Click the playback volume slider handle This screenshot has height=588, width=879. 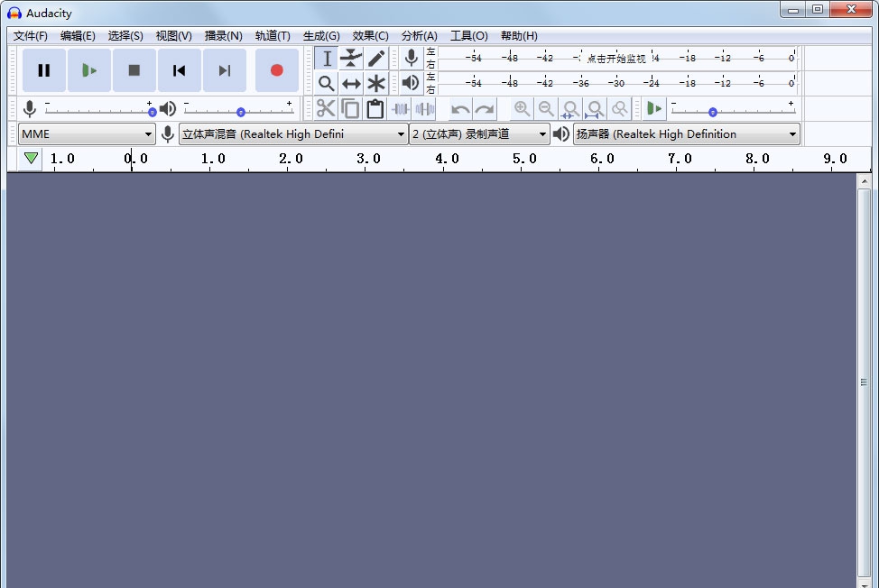(240, 112)
